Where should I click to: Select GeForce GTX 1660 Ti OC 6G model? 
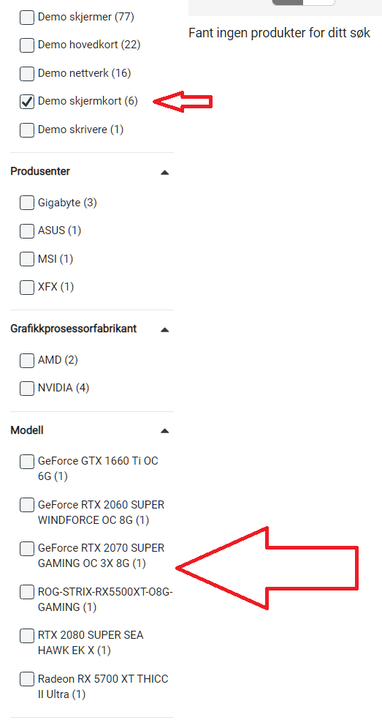pos(27,461)
